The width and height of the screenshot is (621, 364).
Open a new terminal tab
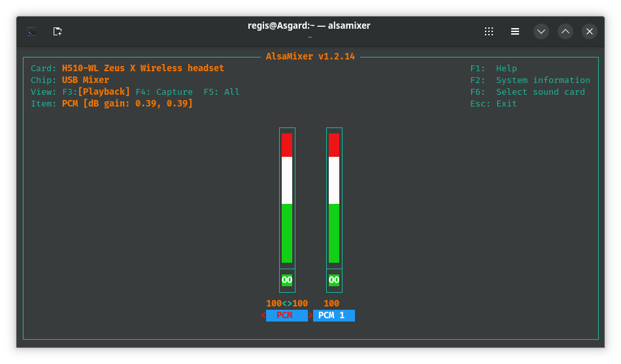point(58,31)
